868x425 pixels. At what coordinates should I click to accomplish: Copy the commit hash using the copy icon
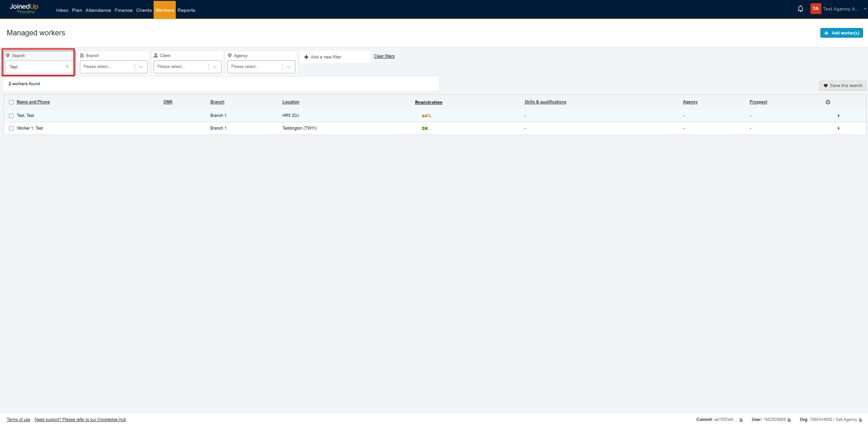741,420
